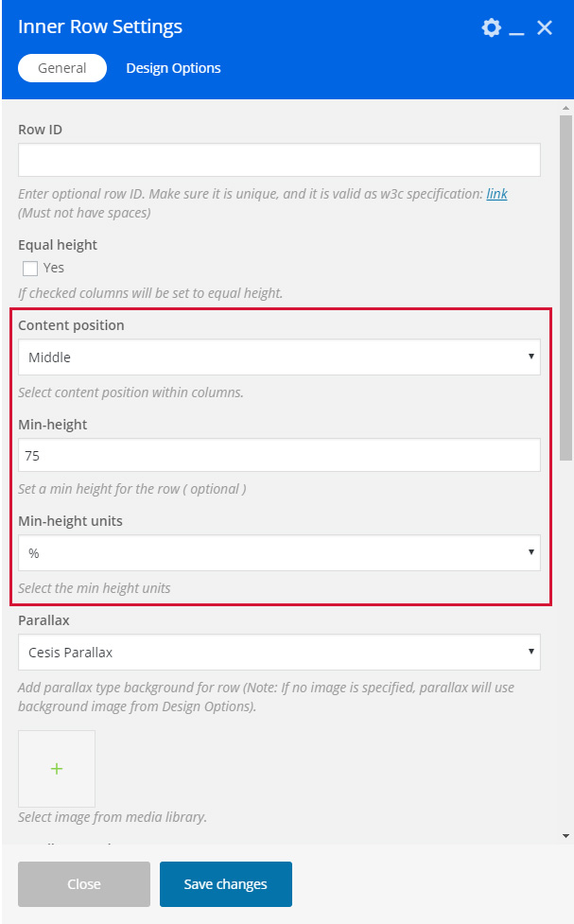Select the General tab
Screen dimensions: 574x924
(x=62, y=68)
